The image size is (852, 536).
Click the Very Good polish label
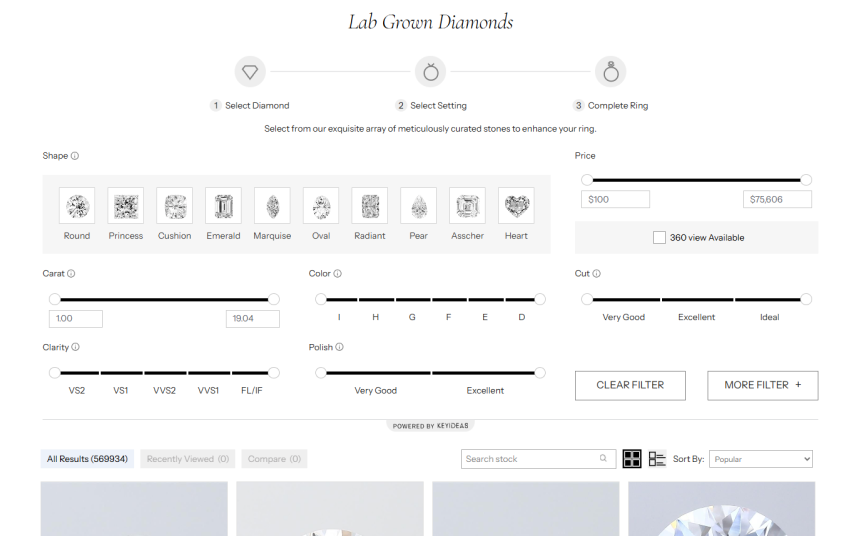tap(375, 390)
